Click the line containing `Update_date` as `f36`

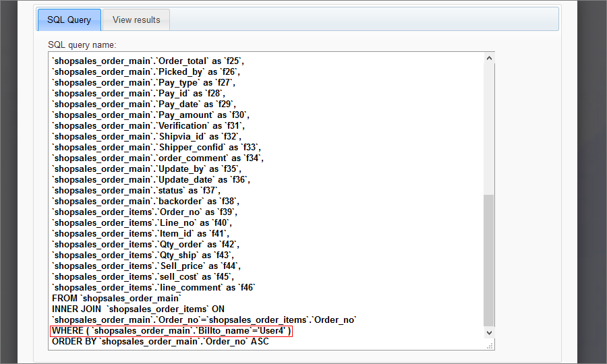[x=151, y=180]
